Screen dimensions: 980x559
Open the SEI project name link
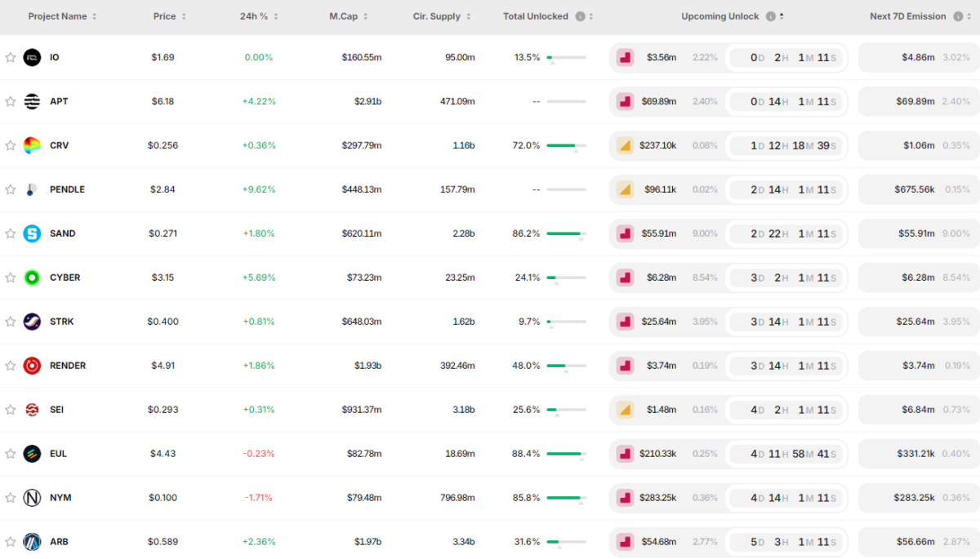[59, 410]
